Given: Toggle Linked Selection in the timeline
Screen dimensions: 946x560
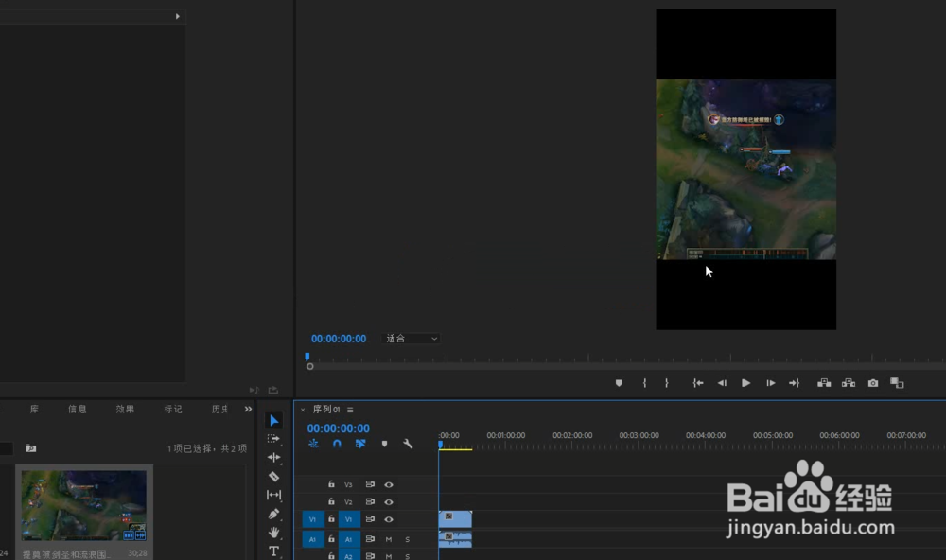Looking at the screenshot, I should (360, 444).
